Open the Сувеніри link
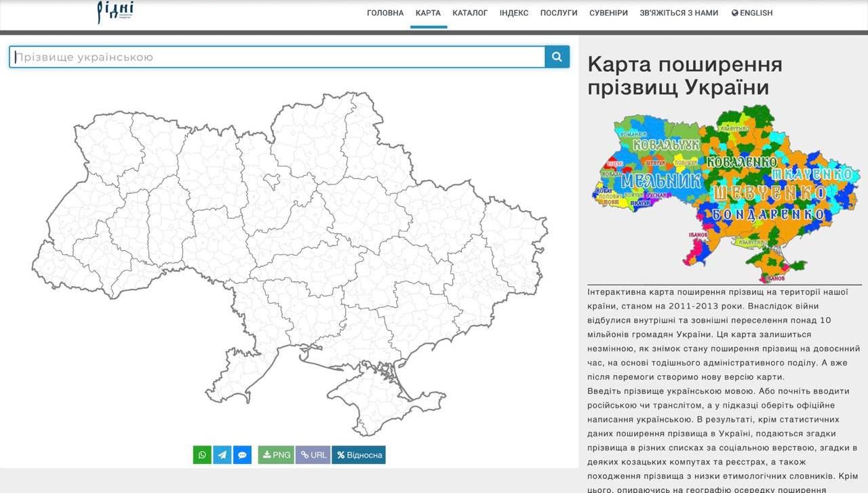Image resolution: width=868 pixels, height=493 pixels. 608,13
